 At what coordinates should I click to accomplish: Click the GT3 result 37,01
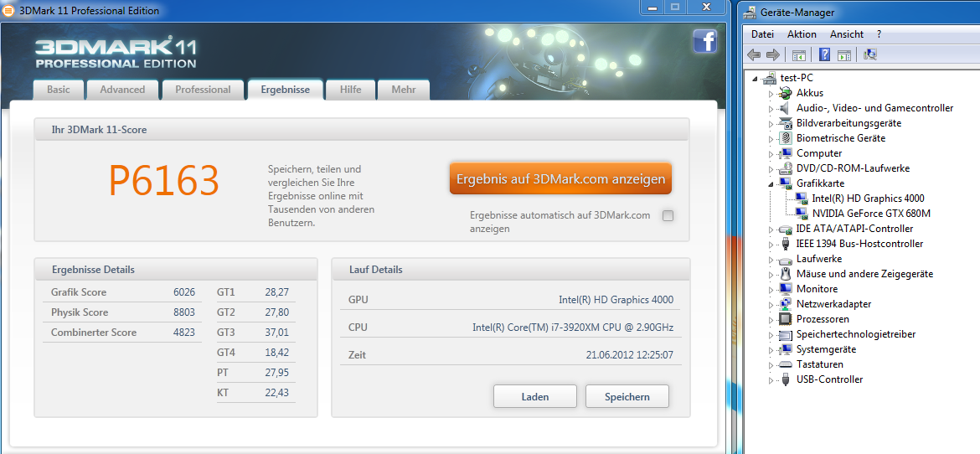point(277,332)
